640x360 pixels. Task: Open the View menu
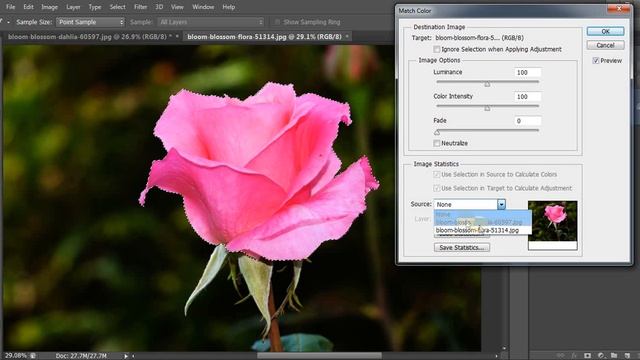point(177,7)
